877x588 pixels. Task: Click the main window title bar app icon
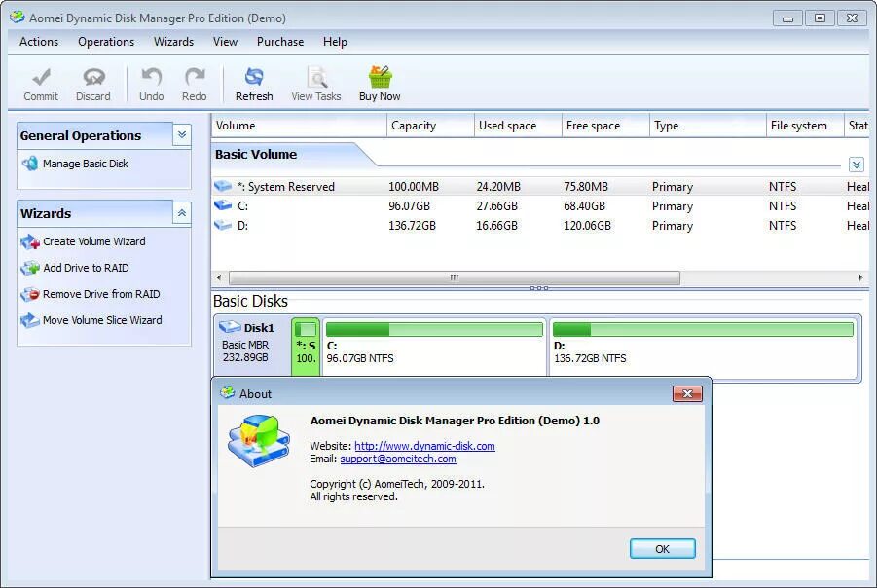[x=18, y=17]
